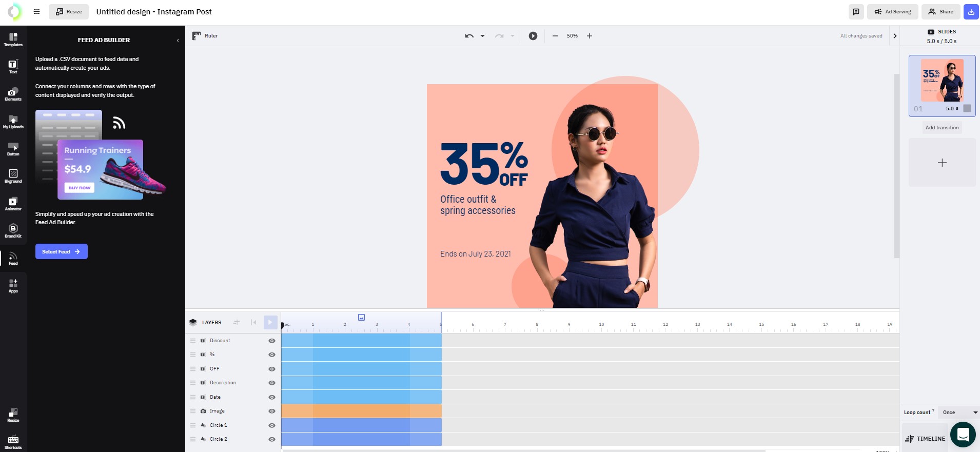Click the gray square on slide 01 thumbnail

pyautogui.click(x=967, y=108)
